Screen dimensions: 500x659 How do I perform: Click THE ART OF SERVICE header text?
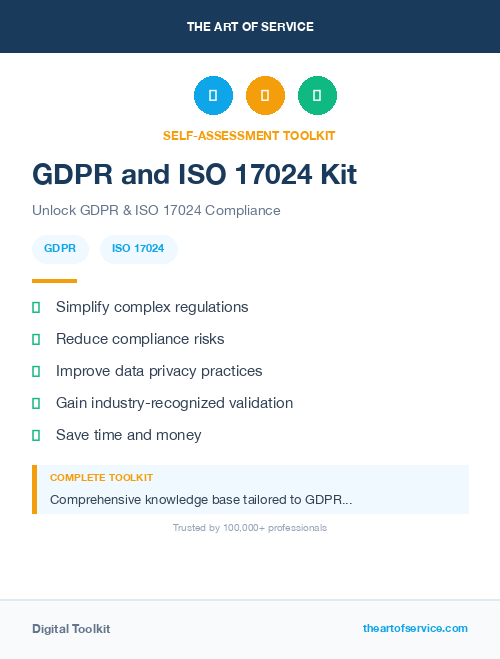pyautogui.click(x=250, y=27)
